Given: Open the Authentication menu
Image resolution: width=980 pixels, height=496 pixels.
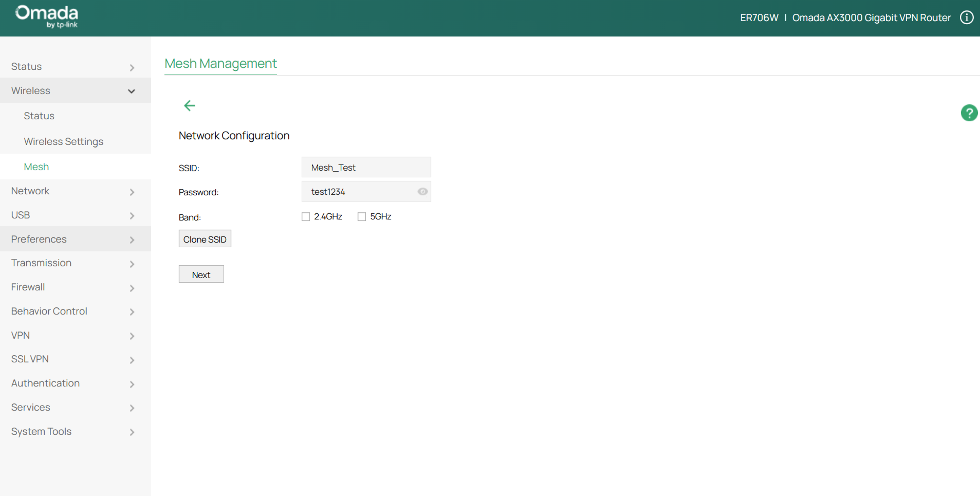Looking at the screenshot, I should [45, 383].
